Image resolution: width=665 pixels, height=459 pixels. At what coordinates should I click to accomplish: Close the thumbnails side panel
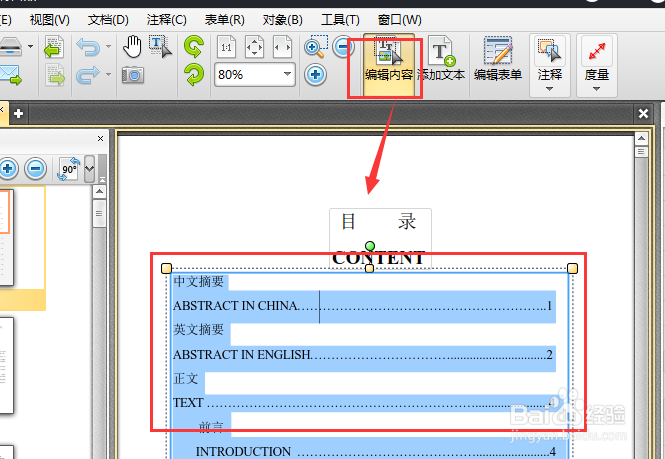(101, 138)
